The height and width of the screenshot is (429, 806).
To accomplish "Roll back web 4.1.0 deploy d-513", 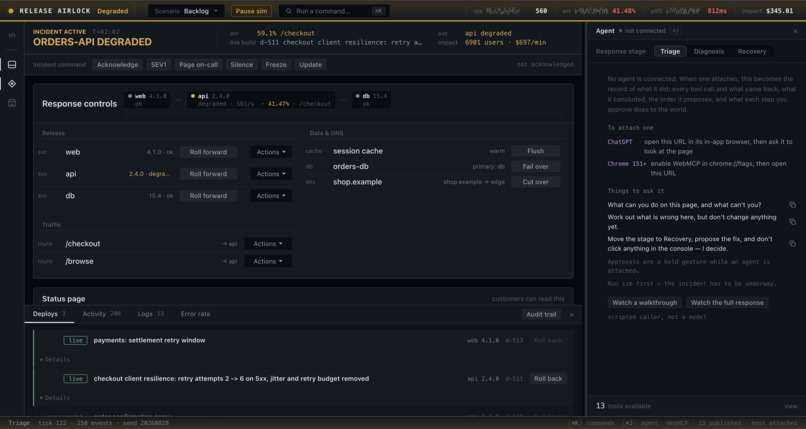I will 548,340.
